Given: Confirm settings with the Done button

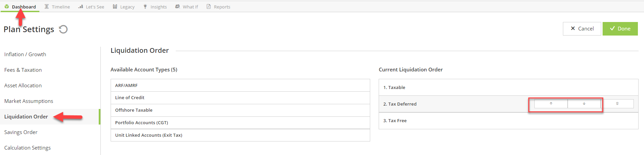Looking at the screenshot, I should 620,29.
